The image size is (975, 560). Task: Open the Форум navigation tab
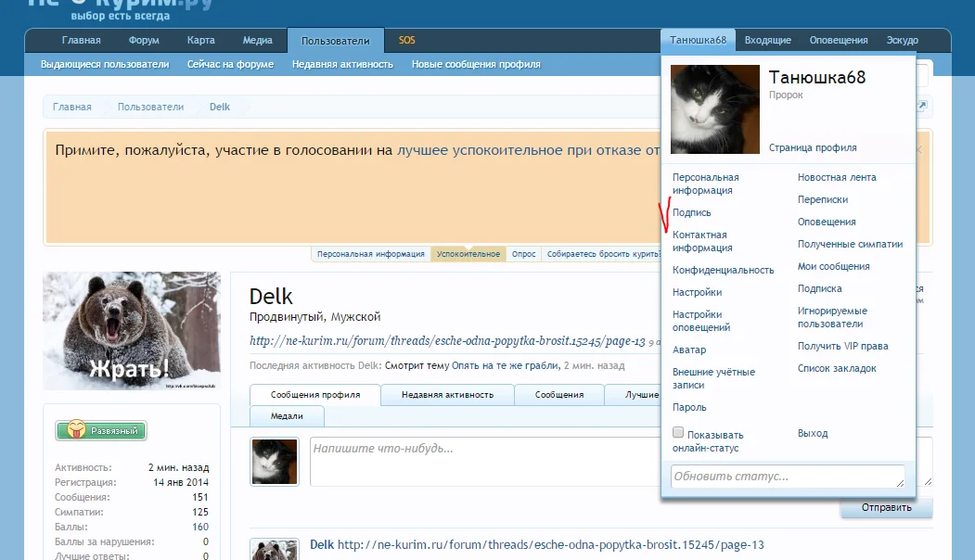click(144, 41)
